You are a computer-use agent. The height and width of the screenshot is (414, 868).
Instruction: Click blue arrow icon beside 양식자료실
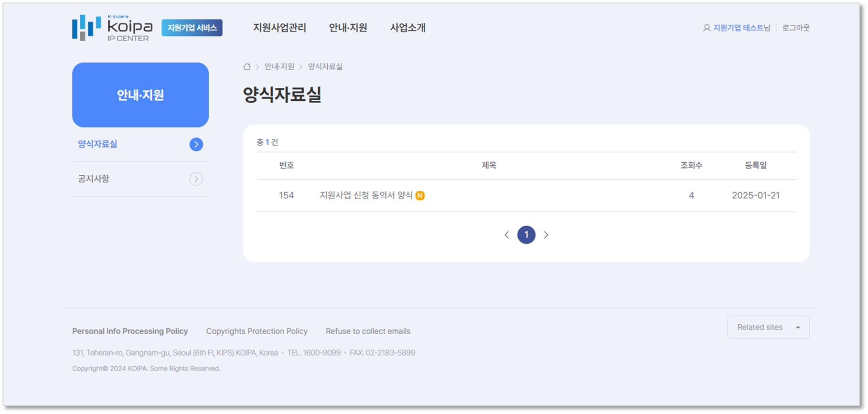tap(196, 144)
